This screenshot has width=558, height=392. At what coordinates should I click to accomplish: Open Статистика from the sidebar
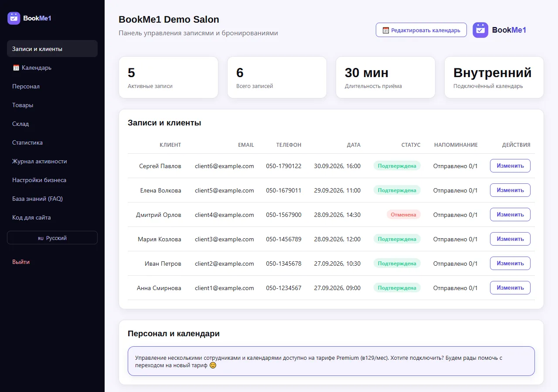click(52, 142)
